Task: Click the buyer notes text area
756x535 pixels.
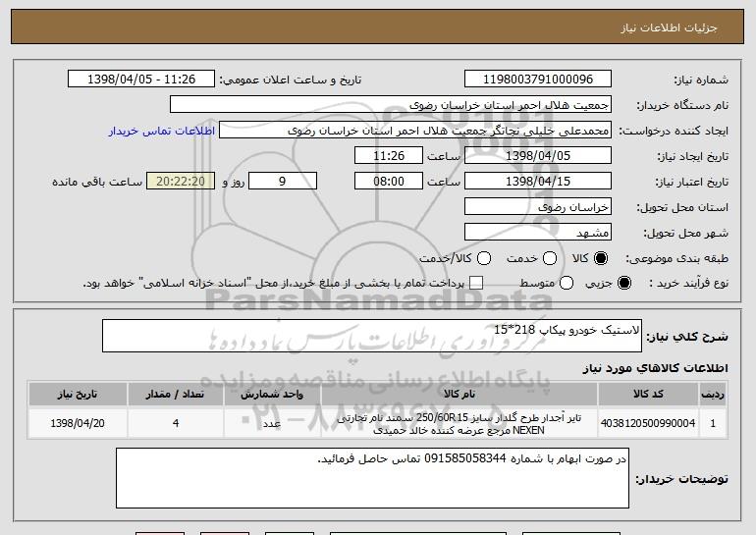Action: point(372,478)
